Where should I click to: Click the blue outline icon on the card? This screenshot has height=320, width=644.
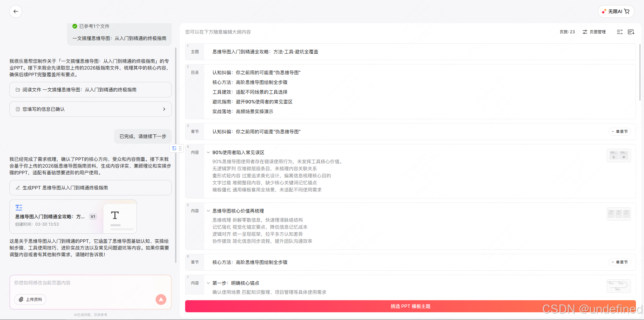point(19,207)
